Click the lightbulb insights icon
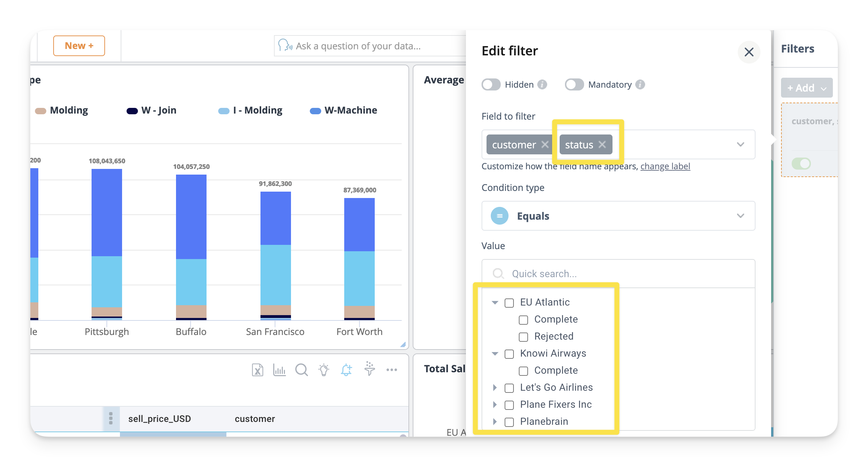The image size is (868, 467). pos(324,370)
